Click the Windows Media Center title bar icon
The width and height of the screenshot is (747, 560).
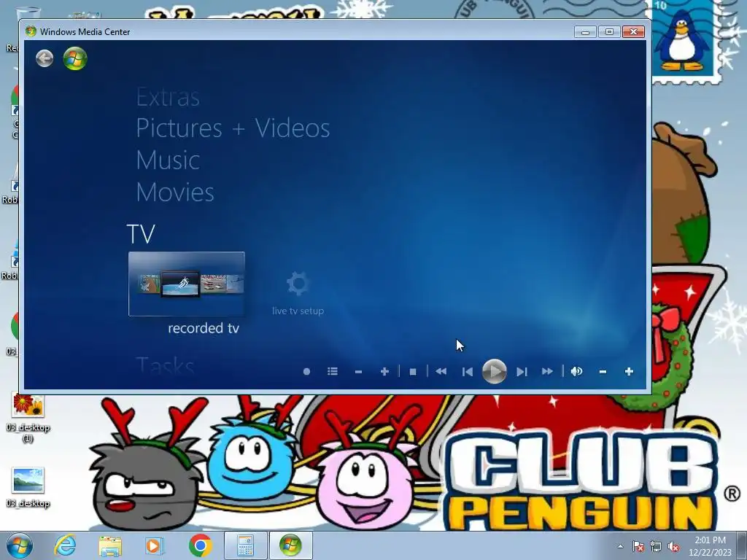point(31,31)
